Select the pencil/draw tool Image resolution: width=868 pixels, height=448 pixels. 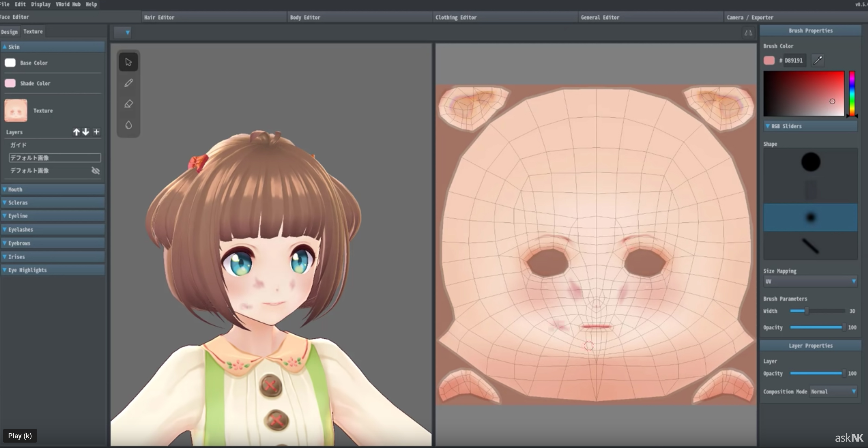pyautogui.click(x=129, y=82)
